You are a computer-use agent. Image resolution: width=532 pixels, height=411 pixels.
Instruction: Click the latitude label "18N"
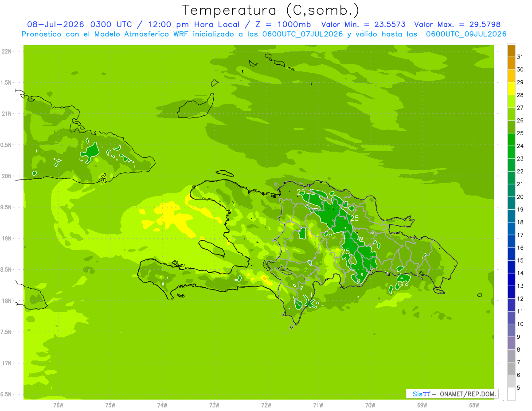pos(7,301)
